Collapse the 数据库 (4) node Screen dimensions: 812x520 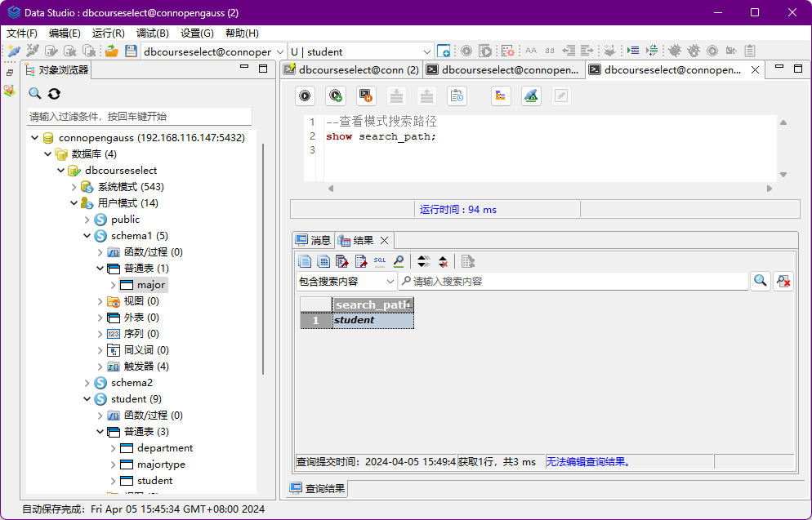47,154
